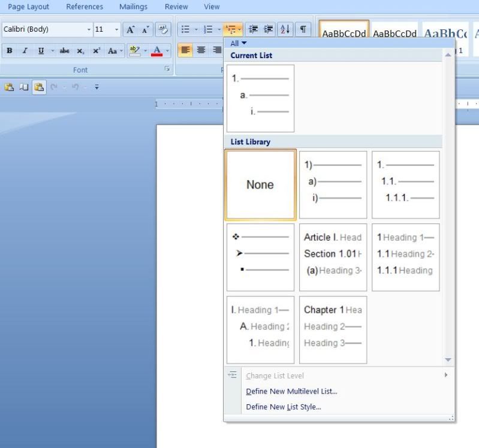Image resolution: width=479 pixels, height=448 pixels.
Task: Apply text highlight color
Action: pyautogui.click(x=134, y=51)
